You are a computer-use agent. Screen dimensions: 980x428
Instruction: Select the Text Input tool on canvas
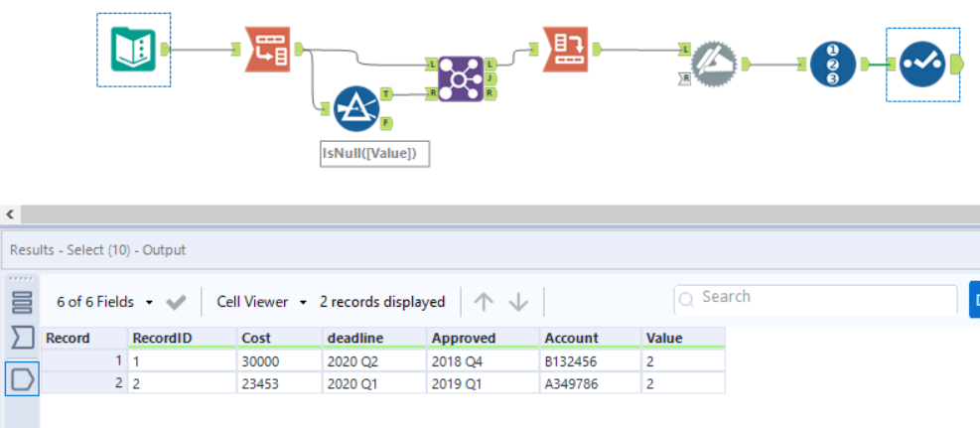(x=133, y=50)
